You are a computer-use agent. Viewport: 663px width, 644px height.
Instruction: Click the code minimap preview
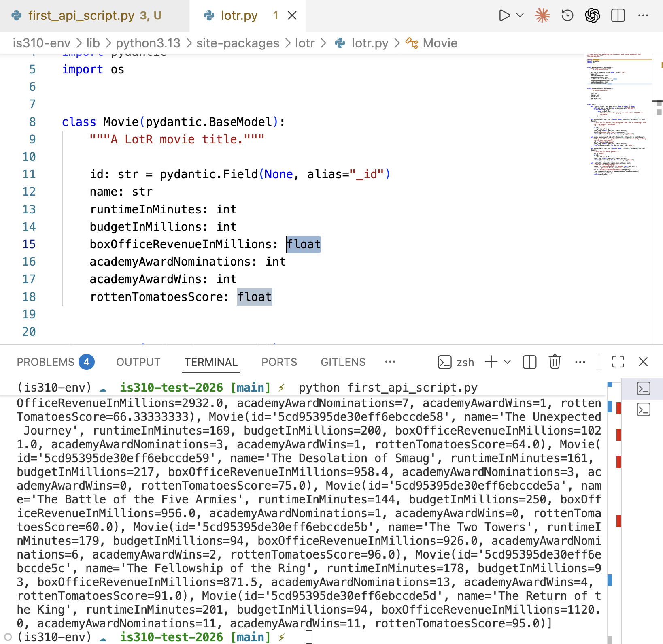(x=617, y=113)
